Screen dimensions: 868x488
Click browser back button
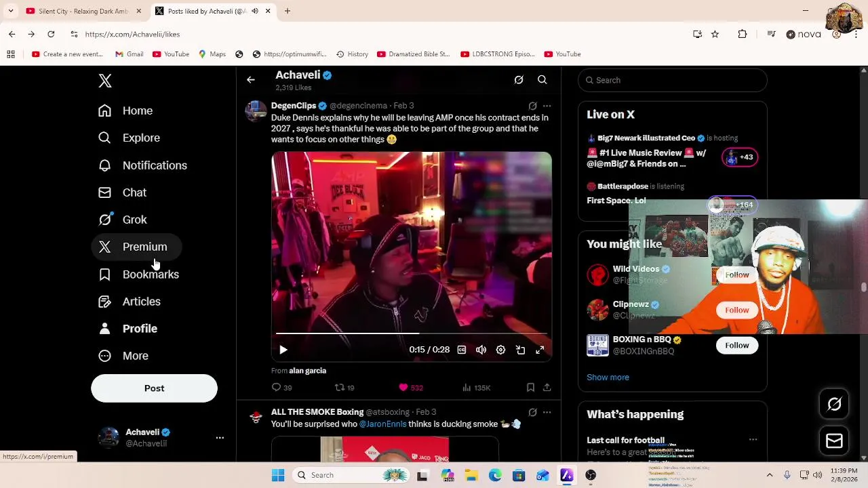click(x=12, y=34)
